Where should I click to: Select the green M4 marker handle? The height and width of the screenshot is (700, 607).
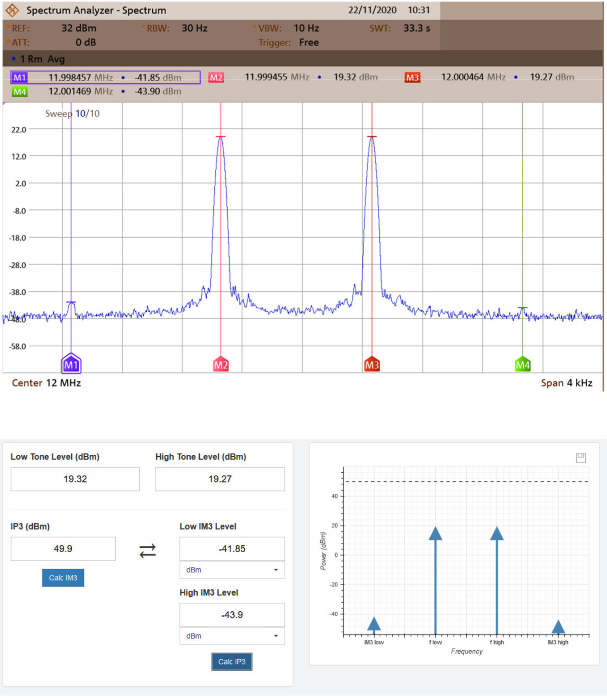click(x=523, y=364)
